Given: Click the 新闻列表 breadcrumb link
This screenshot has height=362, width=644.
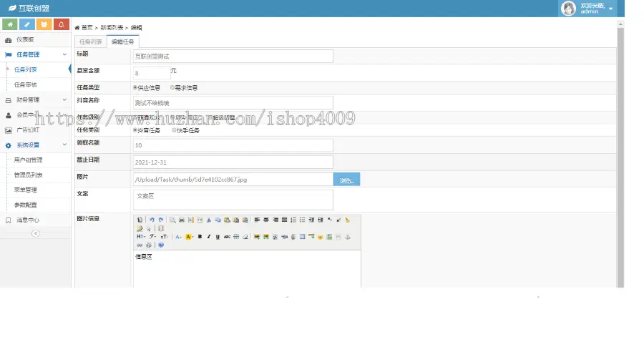Looking at the screenshot, I should [x=112, y=28].
